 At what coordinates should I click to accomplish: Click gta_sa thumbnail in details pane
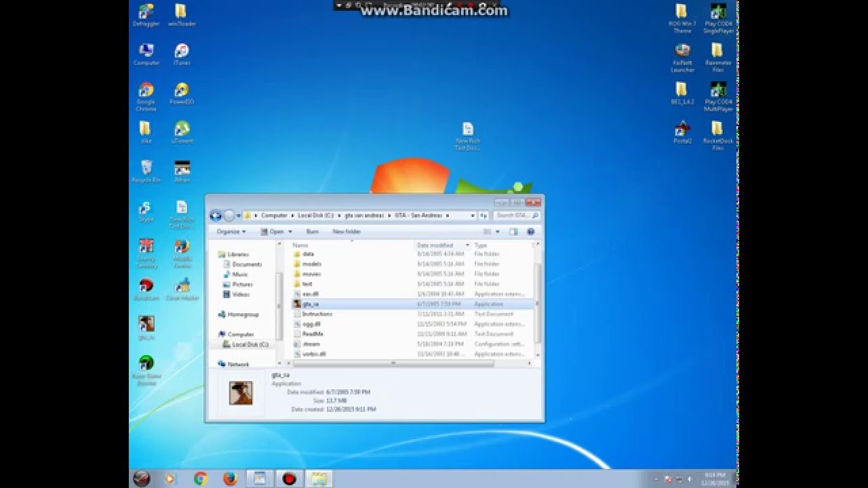pyautogui.click(x=240, y=392)
